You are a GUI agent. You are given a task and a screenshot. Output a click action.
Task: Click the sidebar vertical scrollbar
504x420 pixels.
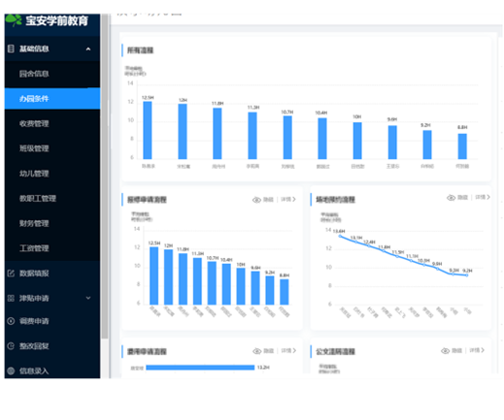pyautogui.click(x=105, y=177)
